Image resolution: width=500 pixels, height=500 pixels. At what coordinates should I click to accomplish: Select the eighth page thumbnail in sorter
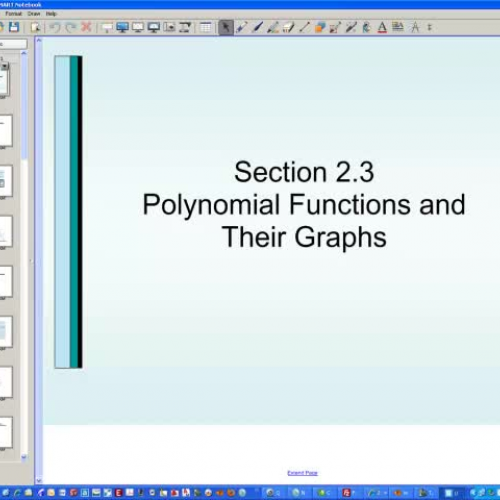6,433
